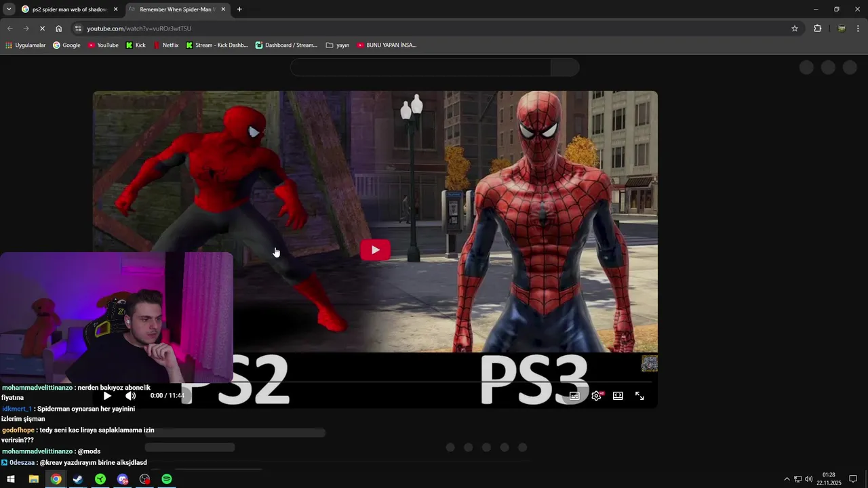
Task: Open the Netflix bookmark
Action: pyautogui.click(x=166, y=45)
